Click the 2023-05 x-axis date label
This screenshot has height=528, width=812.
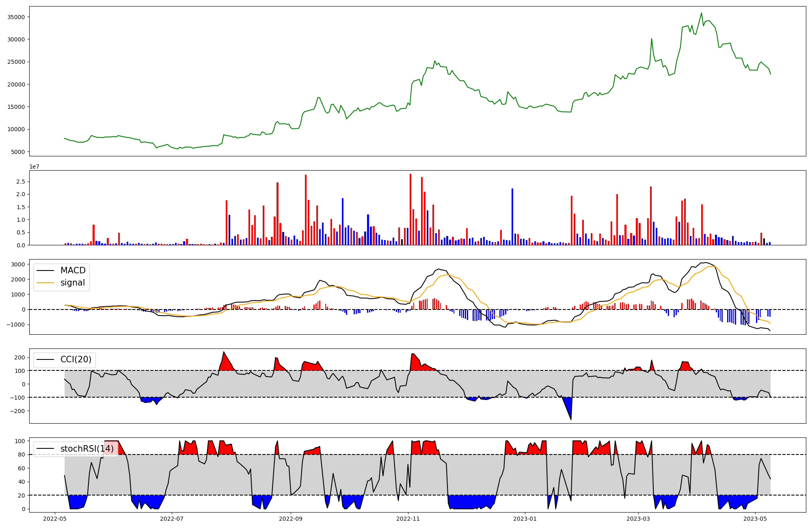click(x=755, y=519)
